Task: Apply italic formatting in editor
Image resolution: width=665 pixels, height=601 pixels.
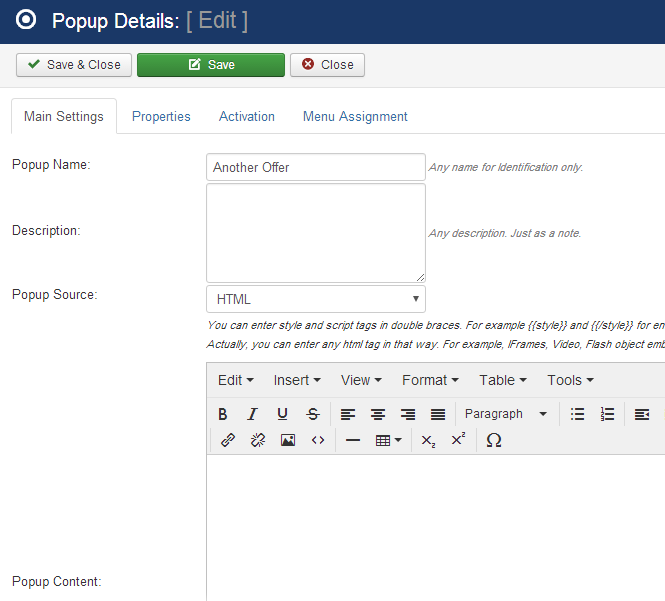Action: (253, 414)
